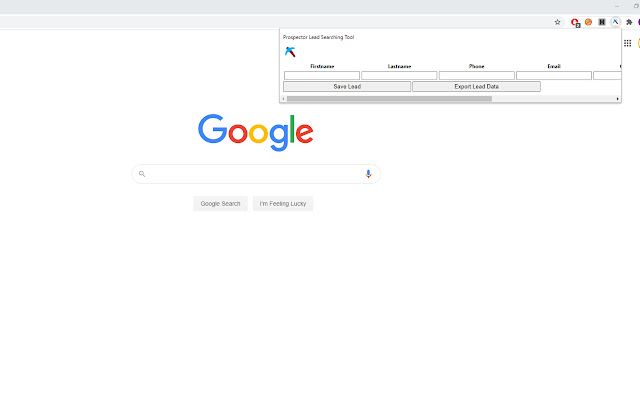640x400 pixels.
Task: Click the Export Lead Data button
Action: [476, 87]
